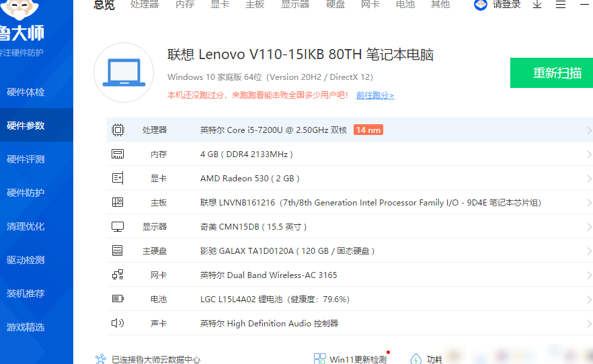Viewport: 593px width, 364px height.
Task: Click the 已连接鲁大师云数据中心 status text
Action: pos(156,359)
